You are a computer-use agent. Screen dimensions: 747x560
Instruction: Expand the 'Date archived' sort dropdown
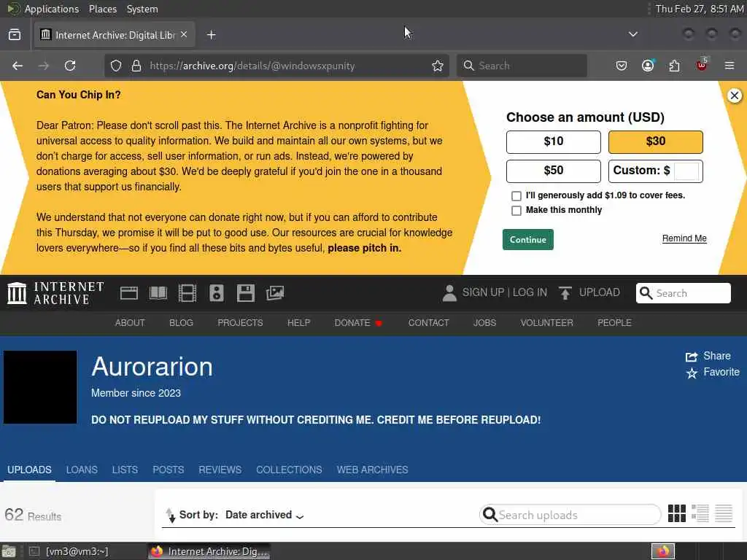[x=264, y=516]
